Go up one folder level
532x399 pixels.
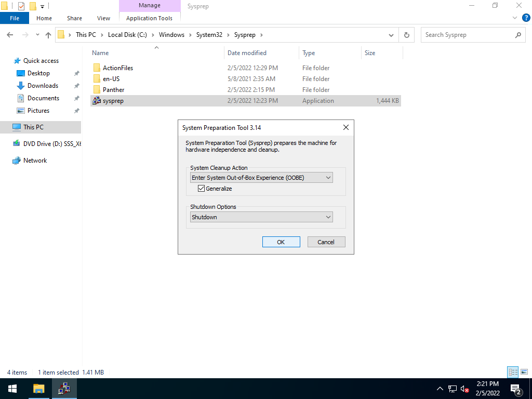click(48, 35)
